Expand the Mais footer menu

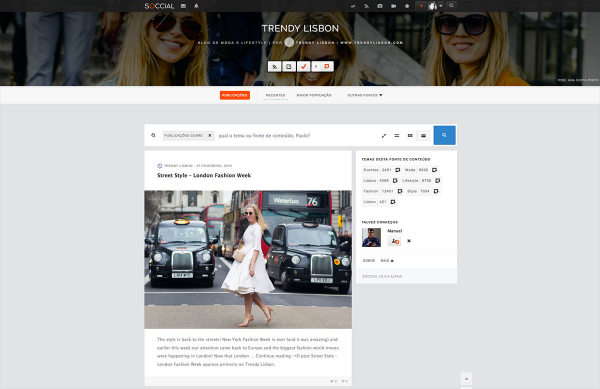(387, 260)
